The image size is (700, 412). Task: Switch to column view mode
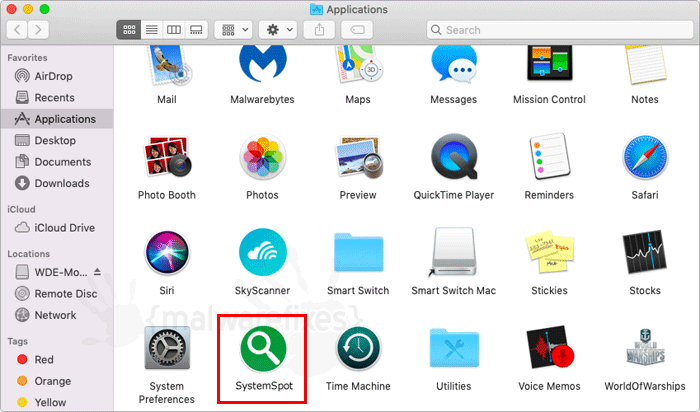[x=174, y=30]
